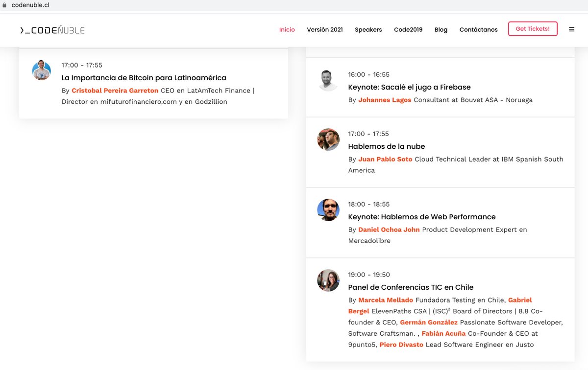Open the Versión 2021 page
Viewport: 588px width, 370px height.
point(325,29)
